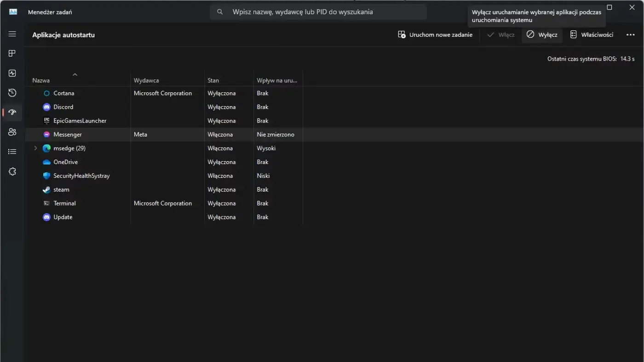
Task: Click the Nie zmierzono impact value
Action: (x=276, y=135)
